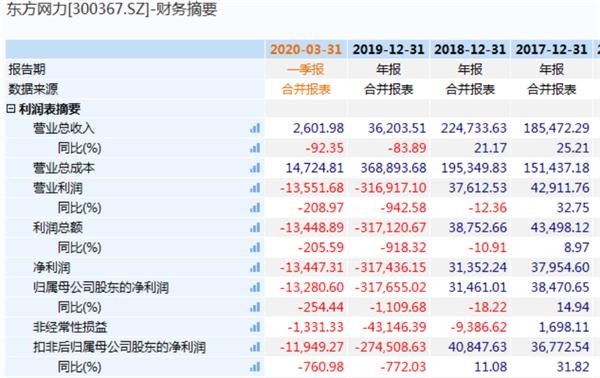Click chart icon beside 营业总成本
600x378 pixels.
[255, 168]
